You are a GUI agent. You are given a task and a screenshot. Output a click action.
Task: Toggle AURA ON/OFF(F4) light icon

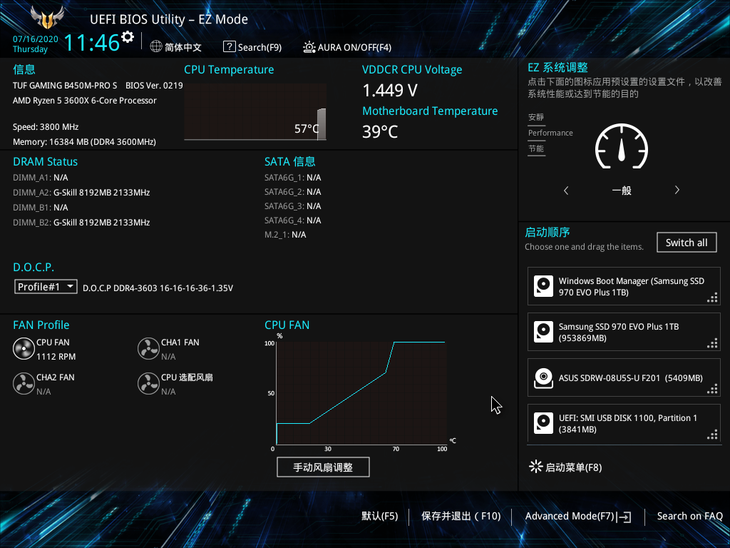point(309,47)
